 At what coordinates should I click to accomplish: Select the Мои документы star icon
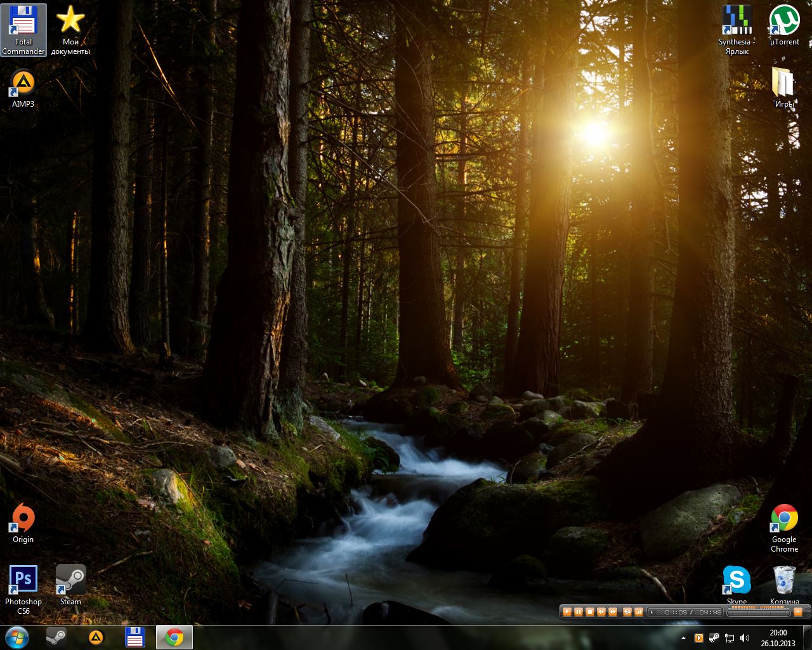point(70,29)
